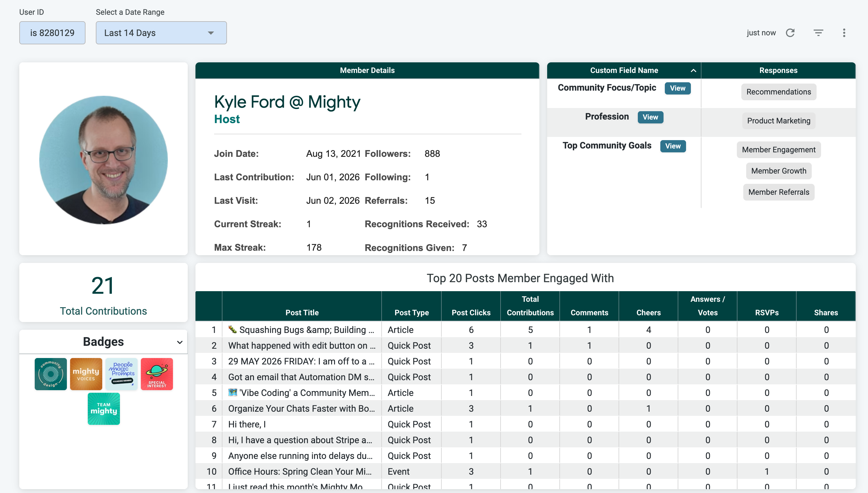Collapse the Badges section chevron
868x493 pixels.
pos(180,342)
